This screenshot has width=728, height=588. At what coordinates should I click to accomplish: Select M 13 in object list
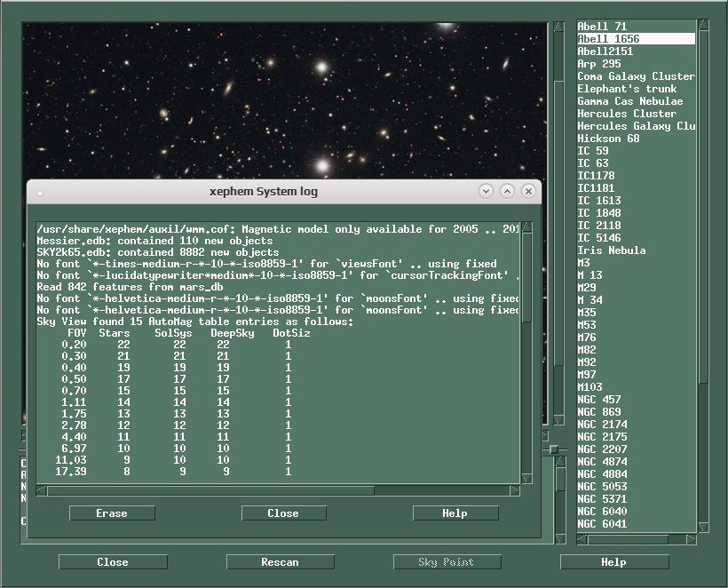coord(636,275)
